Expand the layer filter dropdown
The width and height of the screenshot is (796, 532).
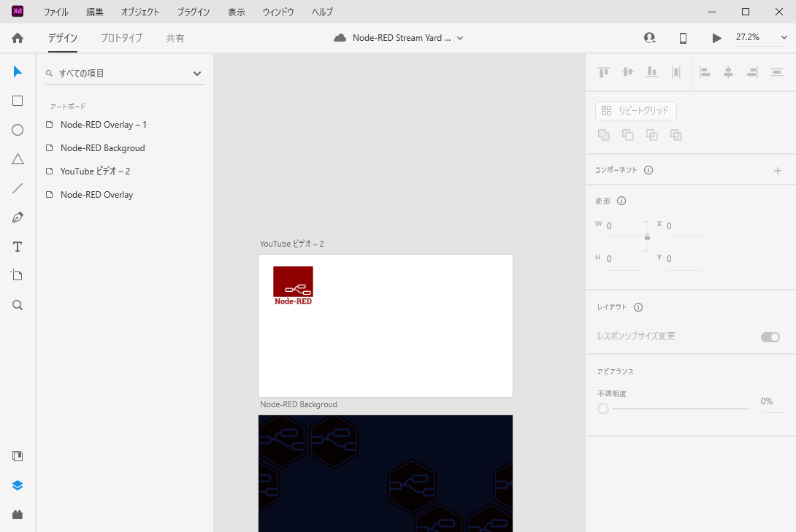(x=196, y=73)
